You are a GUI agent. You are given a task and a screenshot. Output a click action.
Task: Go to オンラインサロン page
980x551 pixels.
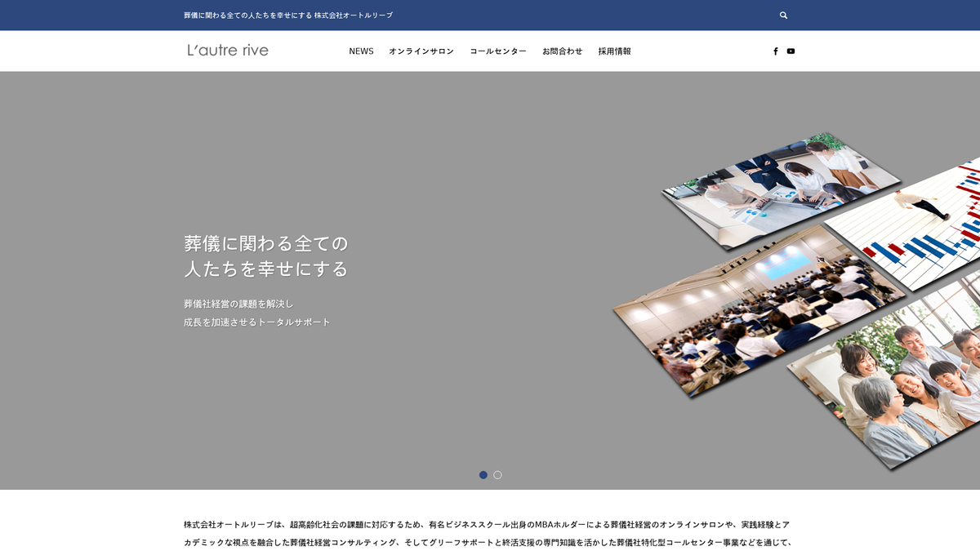coord(421,51)
